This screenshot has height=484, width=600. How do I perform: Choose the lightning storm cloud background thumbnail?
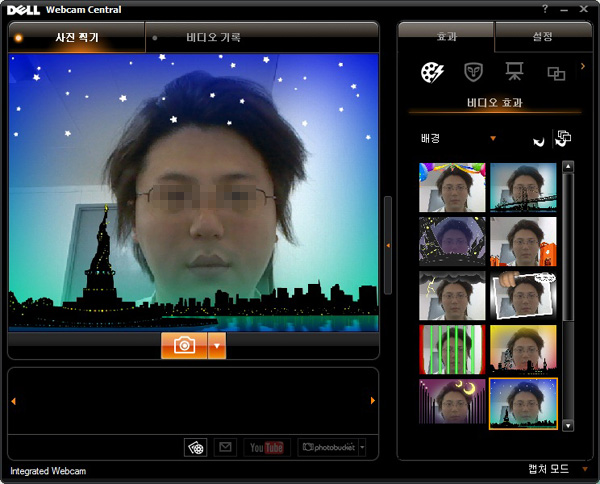[x=452, y=295]
